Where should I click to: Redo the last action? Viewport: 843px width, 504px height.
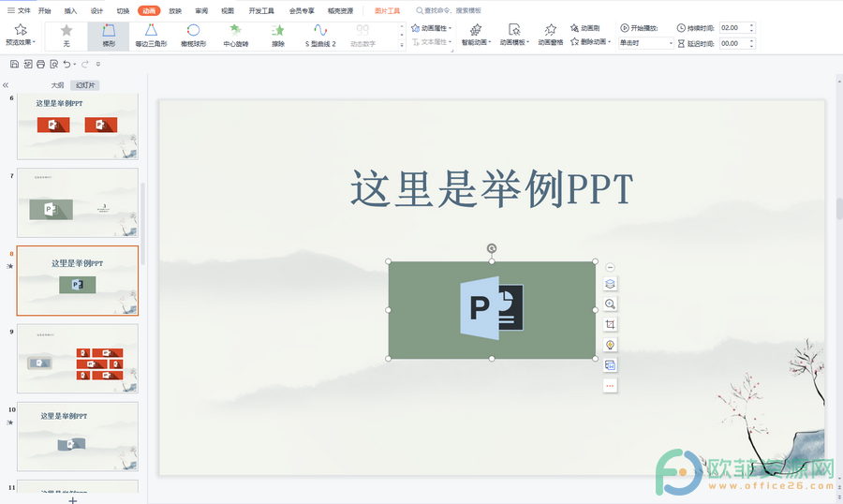[85, 64]
